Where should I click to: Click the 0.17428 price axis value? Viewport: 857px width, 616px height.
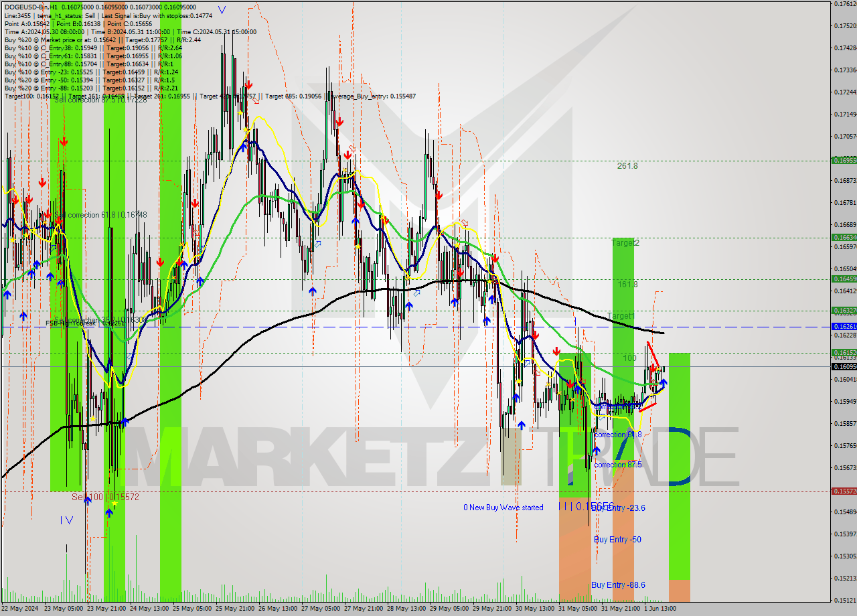pyautogui.click(x=844, y=48)
